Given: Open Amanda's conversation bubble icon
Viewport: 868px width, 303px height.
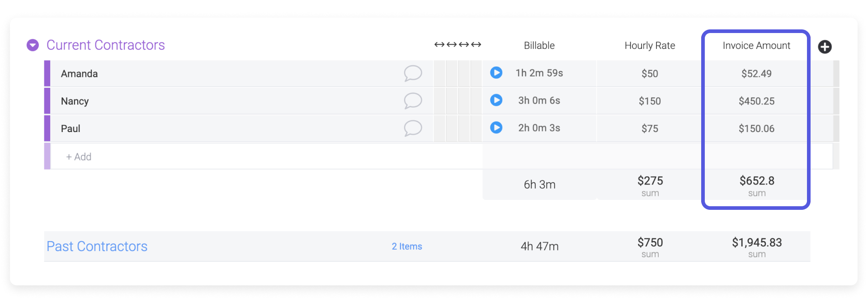Looking at the screenshot, I should pos(413,73).
